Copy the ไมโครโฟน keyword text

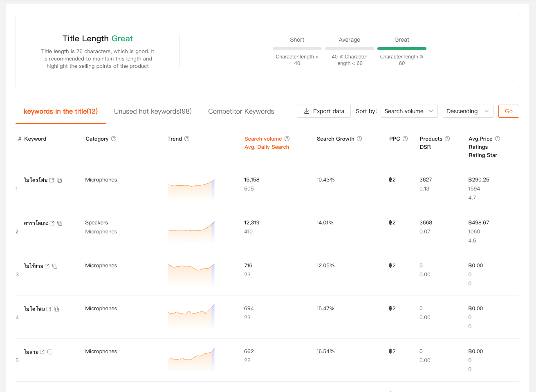pos(59,180)
